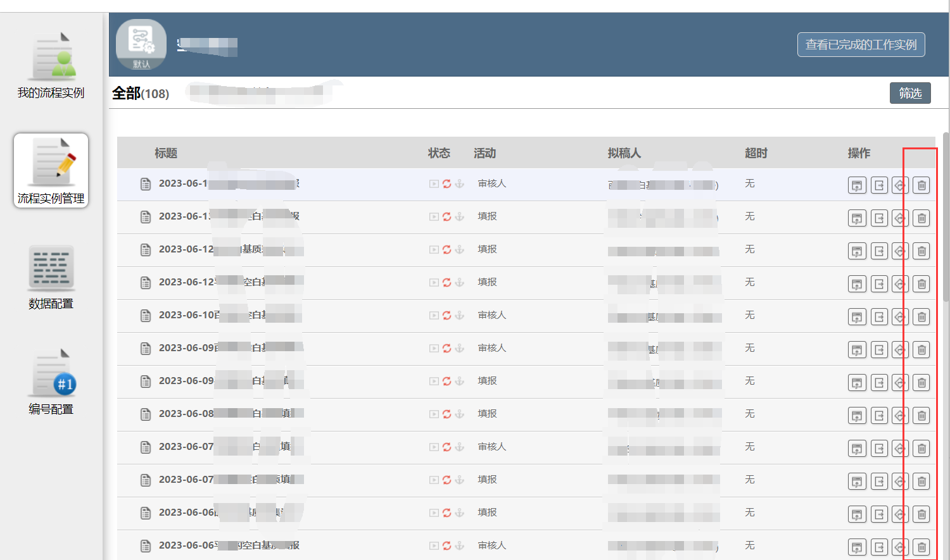Click document icon of the 2023-06-10 row
Image resolution: width=950 pixels, height=560 pixels.
coord(146,315)
